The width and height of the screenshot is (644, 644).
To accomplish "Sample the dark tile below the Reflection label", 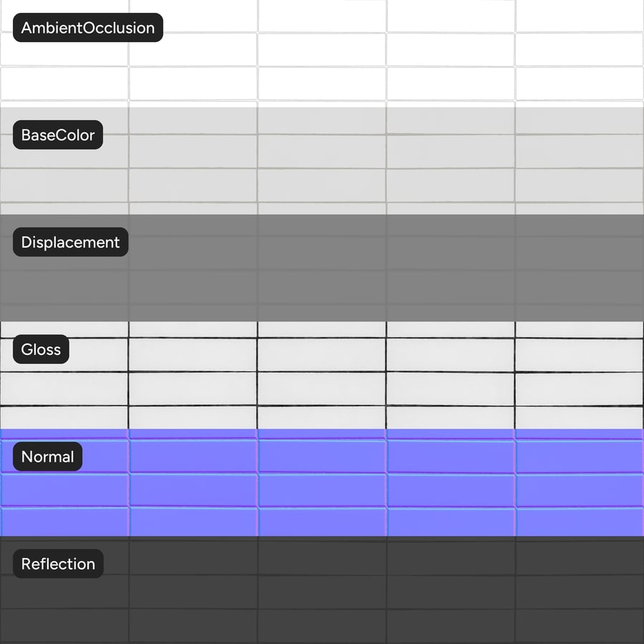I will coord(64,592).
